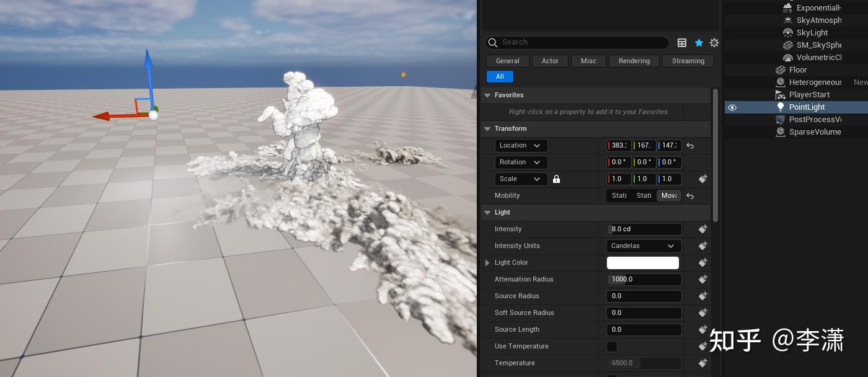
Task: Select the Actor filter tab
Action: 550,61
